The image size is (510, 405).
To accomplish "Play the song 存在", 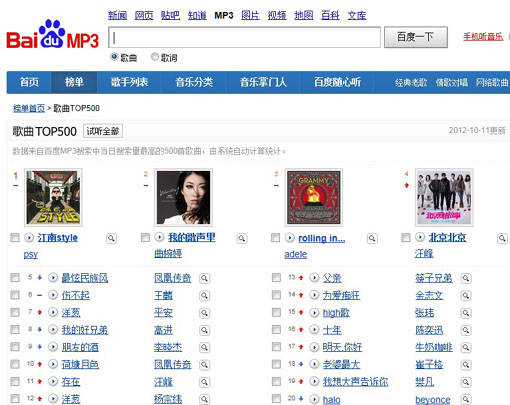I will (53, 381).
